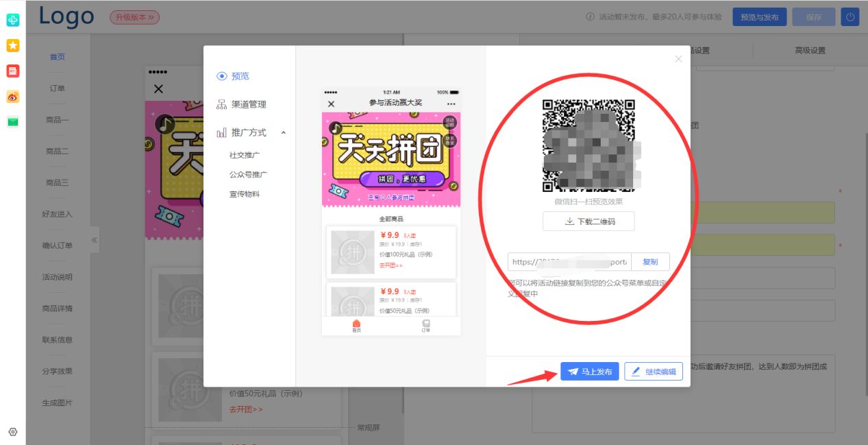Open the green mail icon in left dock
868x445 pixels.
pos(12,122)
